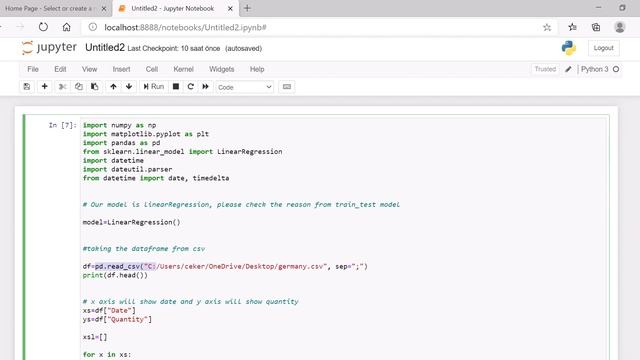Click the 'print(df.head())' line
The width and height of the screenshot is (640, 360).
pyautogui.click(x=115, y=275)
